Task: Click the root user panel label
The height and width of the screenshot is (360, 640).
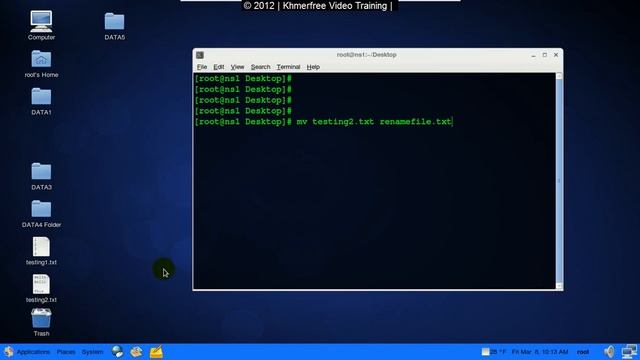Action: 583,351
